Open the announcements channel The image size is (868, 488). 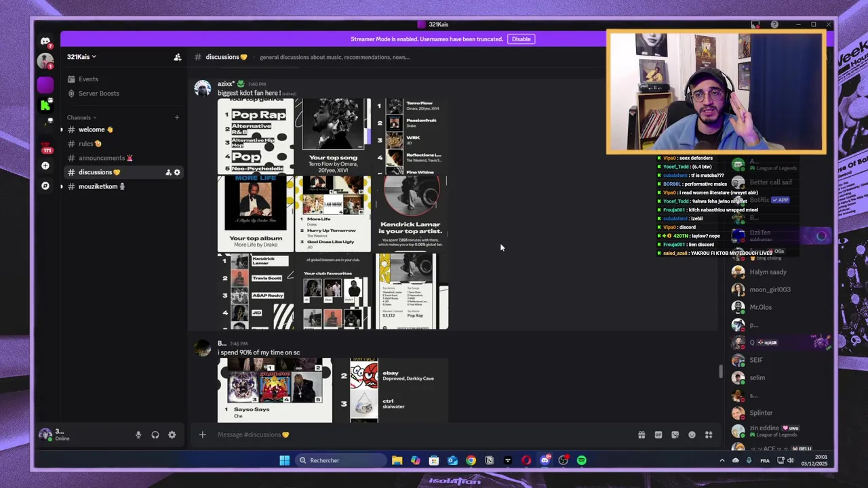coord(105,158)
